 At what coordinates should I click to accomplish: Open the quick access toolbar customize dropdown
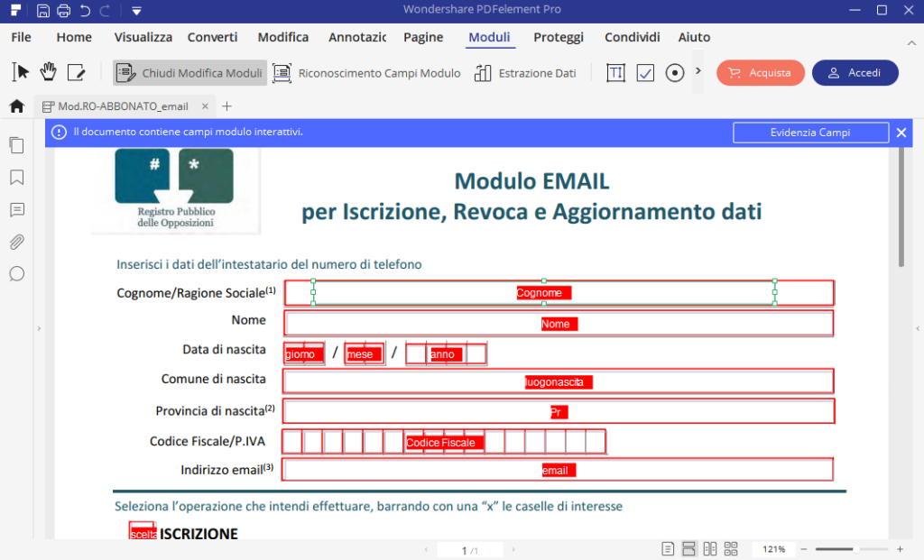tap(136, 11)
